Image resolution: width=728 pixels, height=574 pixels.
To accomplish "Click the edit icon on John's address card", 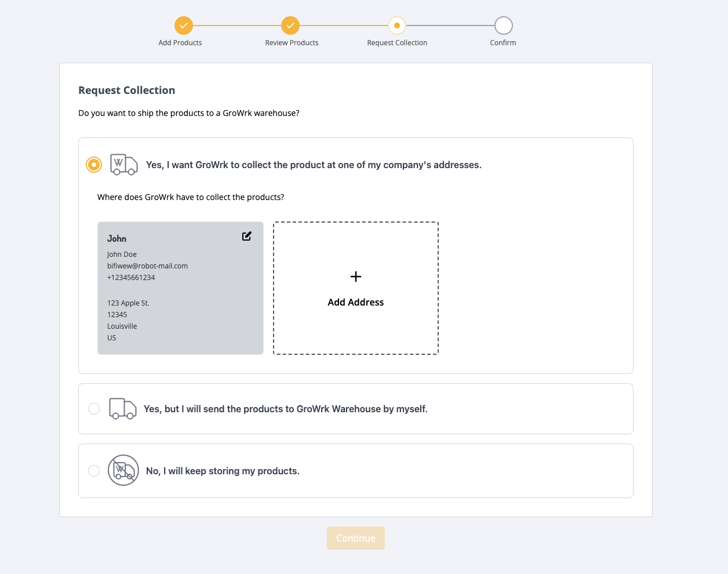I will point(247,236).
